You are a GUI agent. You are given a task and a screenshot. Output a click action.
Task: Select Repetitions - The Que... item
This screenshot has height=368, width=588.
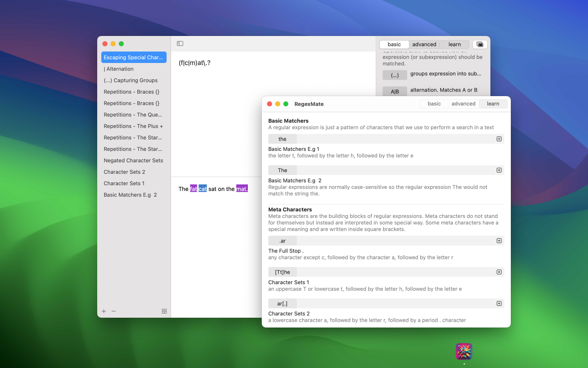click(x=134, y=114)
